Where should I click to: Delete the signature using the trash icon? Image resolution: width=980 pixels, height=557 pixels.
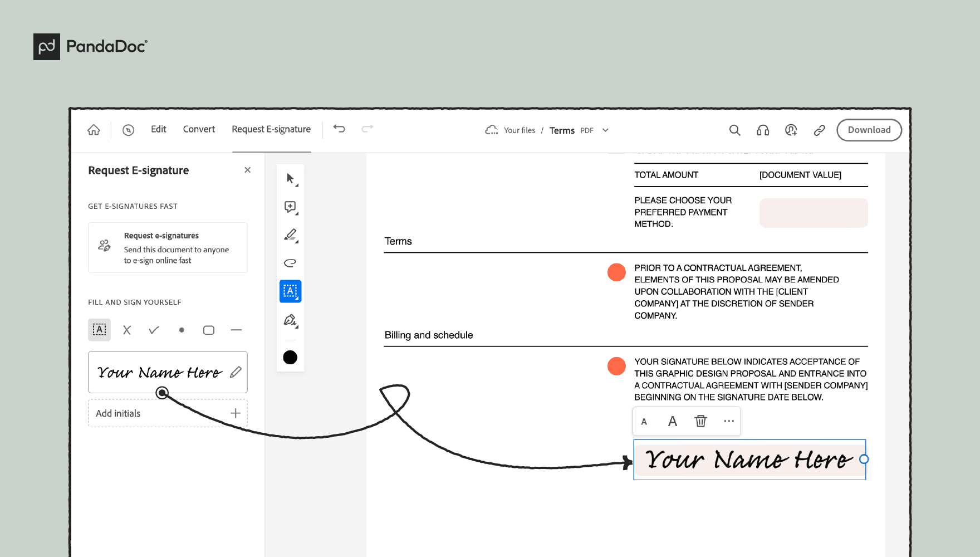pyautogui.click(x=700, y=421)
